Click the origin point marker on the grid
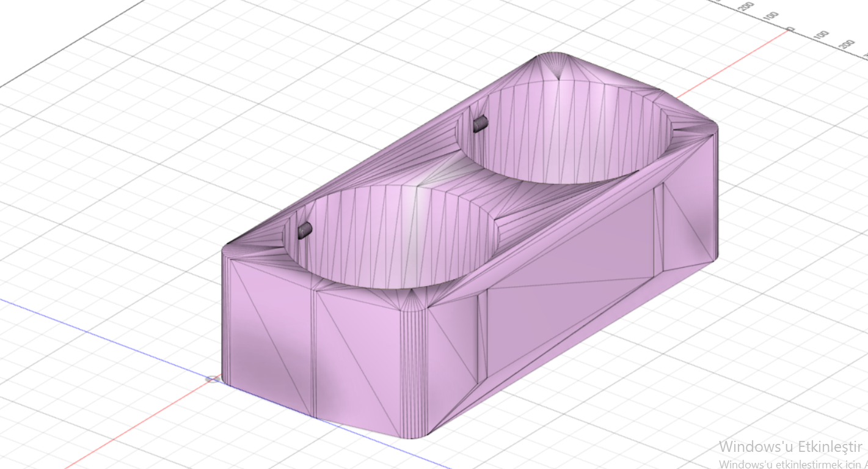 pyautogui.click(x=213, y=379)
